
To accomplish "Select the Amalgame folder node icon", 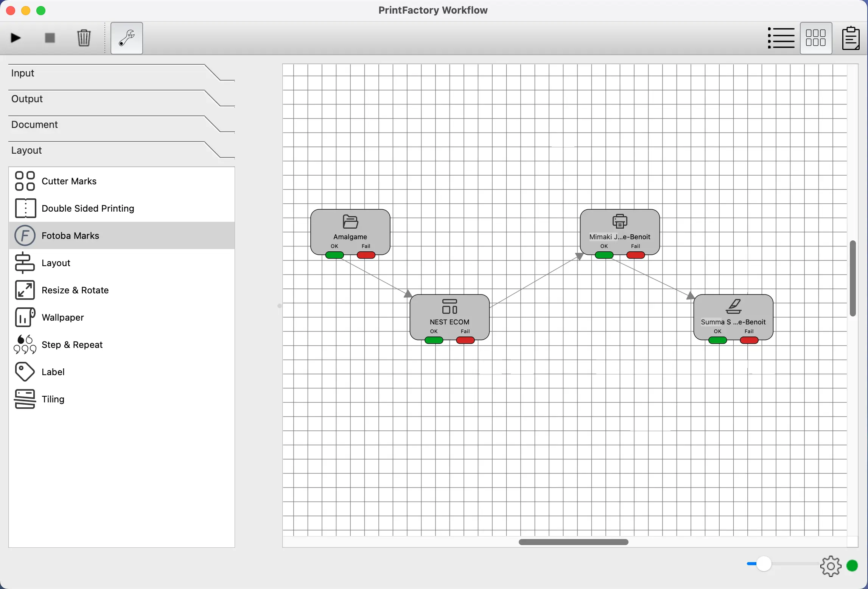I will click(350, 222).
